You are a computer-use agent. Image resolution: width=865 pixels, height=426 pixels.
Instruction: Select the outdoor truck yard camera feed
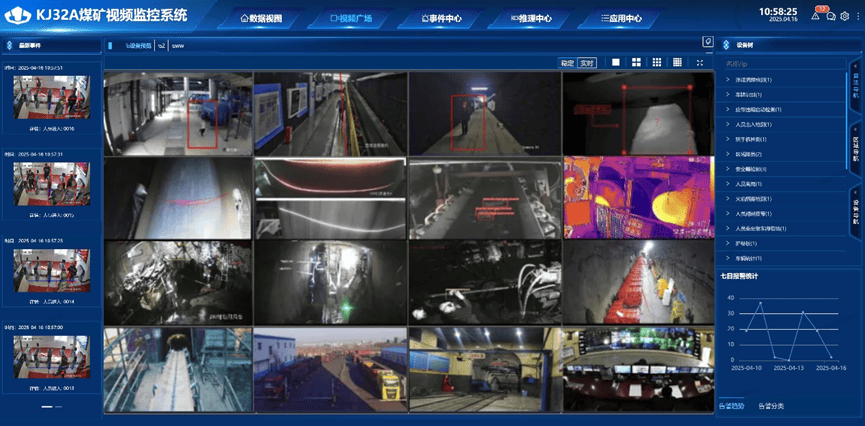(330, 369)
